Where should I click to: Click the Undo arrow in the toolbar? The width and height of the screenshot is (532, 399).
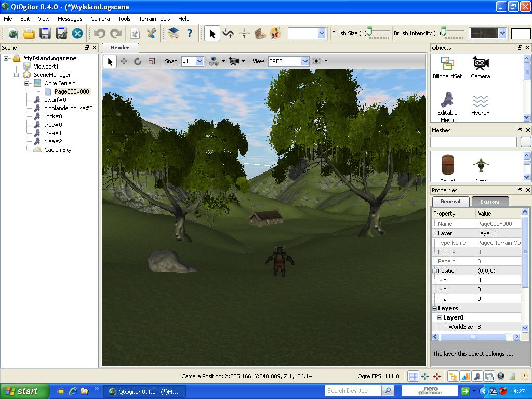pos(99,33)
